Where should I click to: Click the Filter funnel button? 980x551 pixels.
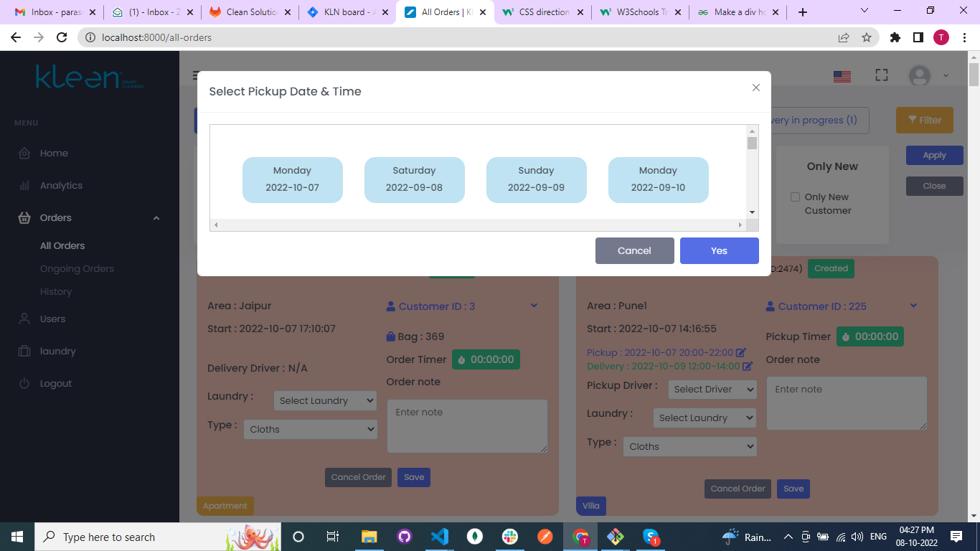tap(924, 121)
